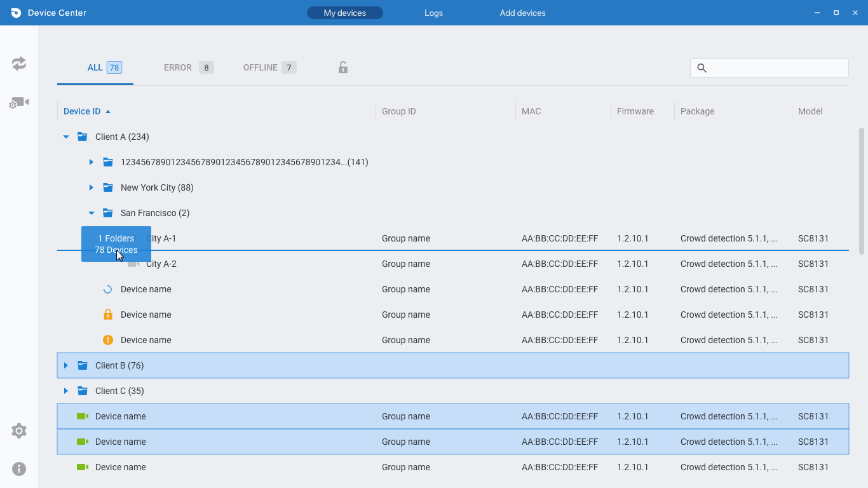The image size is (868, 488).
Task: Expand the New York City folder
Action: (92, 187)
